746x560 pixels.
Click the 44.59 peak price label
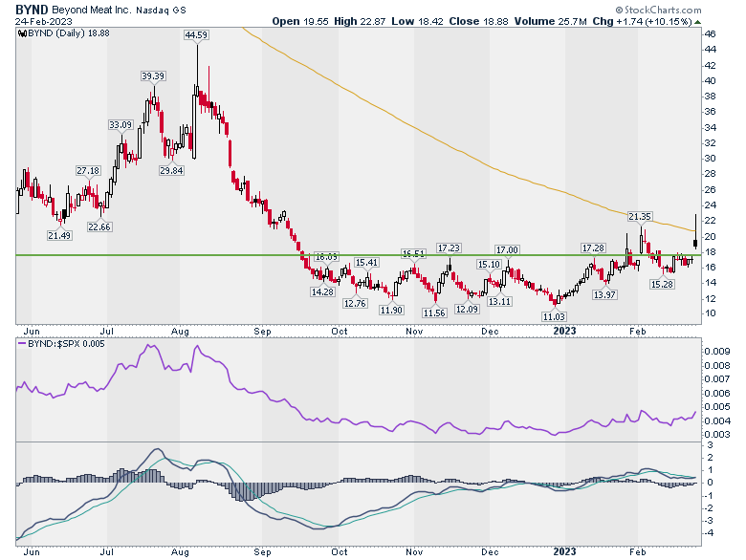pos(196,35)
